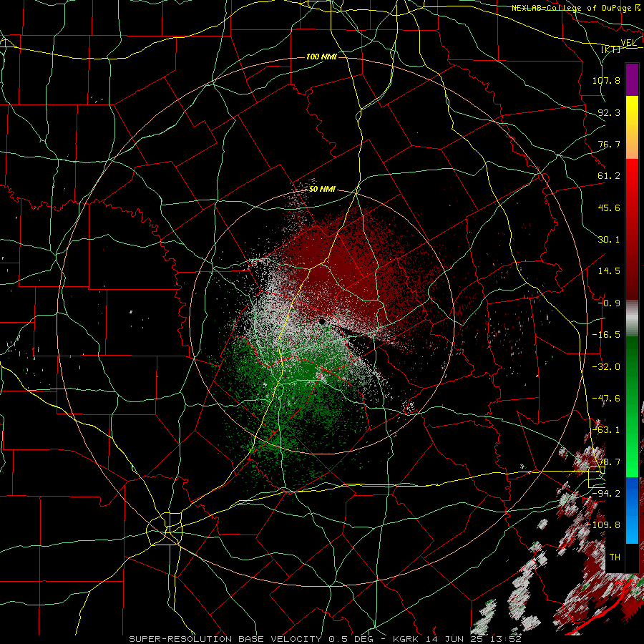Click the NEXLAB-College of DuPage credit text
This screenshot has width=644, height=644.
tap(571, 8)
